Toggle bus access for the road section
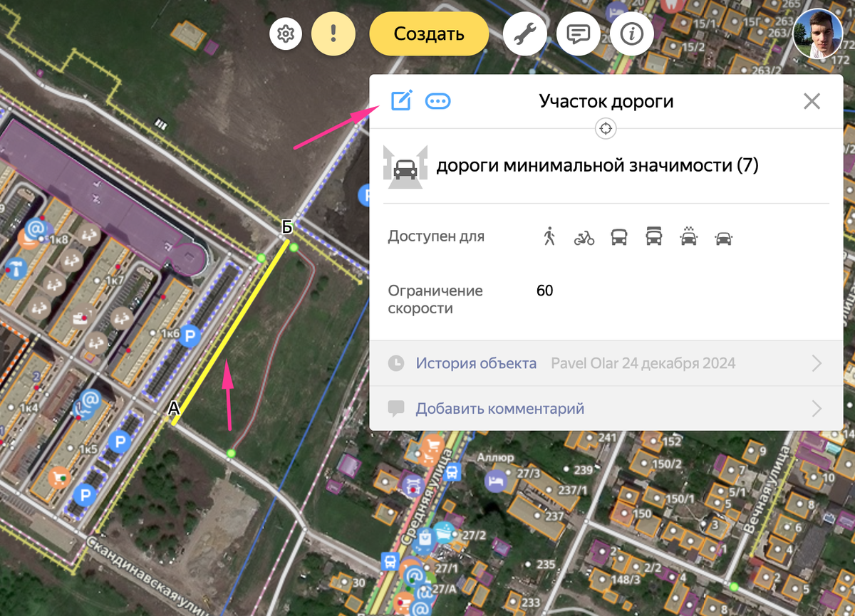Screen dimensions: 855x616 coord(618,235)
